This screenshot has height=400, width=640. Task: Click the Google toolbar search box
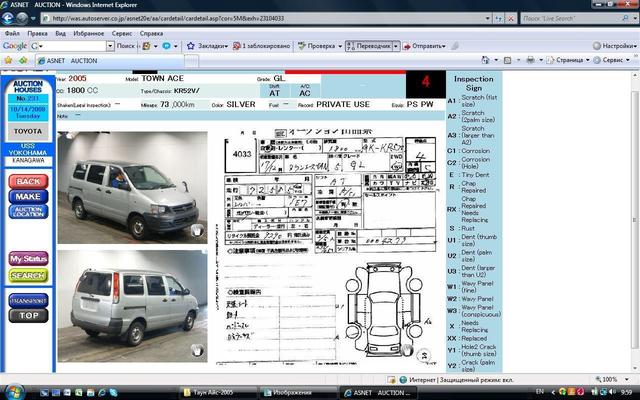tap(72, 46)
